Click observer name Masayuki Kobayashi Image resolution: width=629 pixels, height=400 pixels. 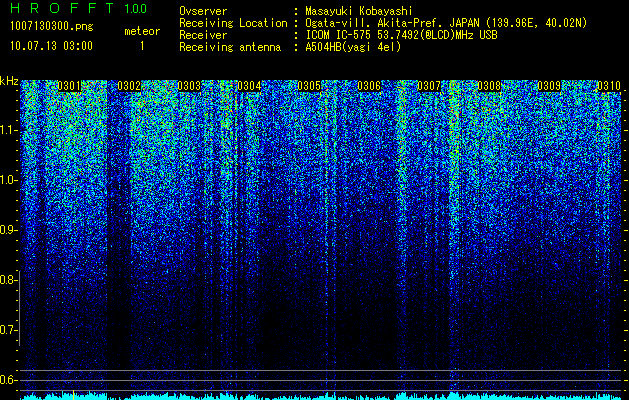(x=359, y=11)
